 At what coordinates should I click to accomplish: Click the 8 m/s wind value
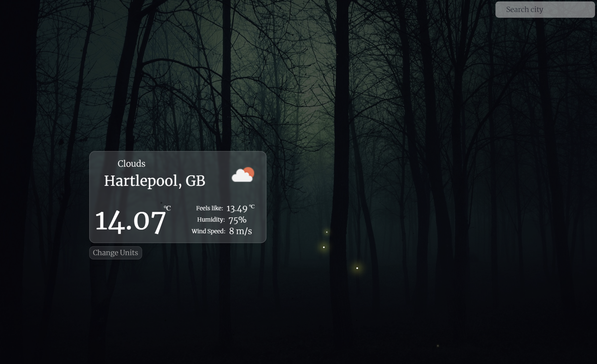tap(240, 231)
